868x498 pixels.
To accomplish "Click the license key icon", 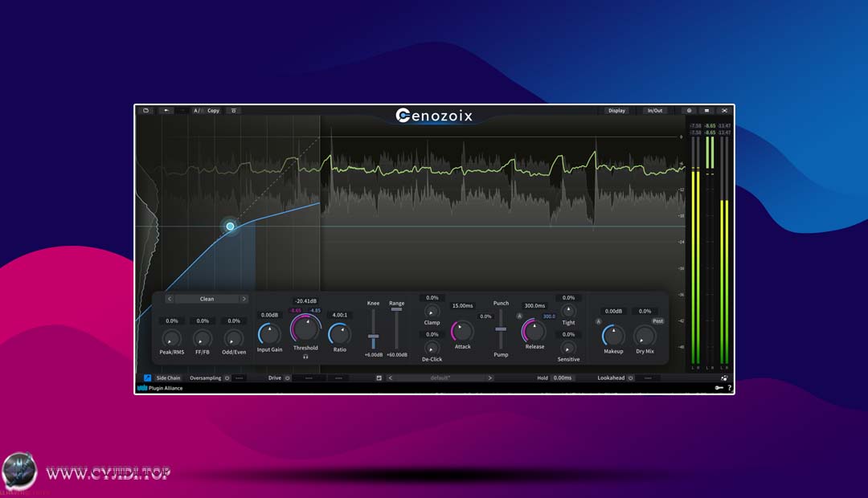I will click(x=719, y=388).
